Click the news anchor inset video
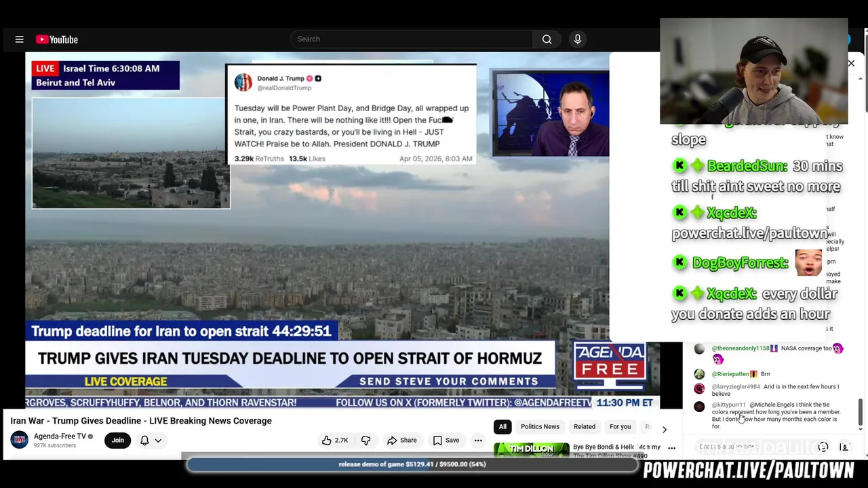Viewport: 868px width, 488px height. pyautogui.click(x=550, y=113)
